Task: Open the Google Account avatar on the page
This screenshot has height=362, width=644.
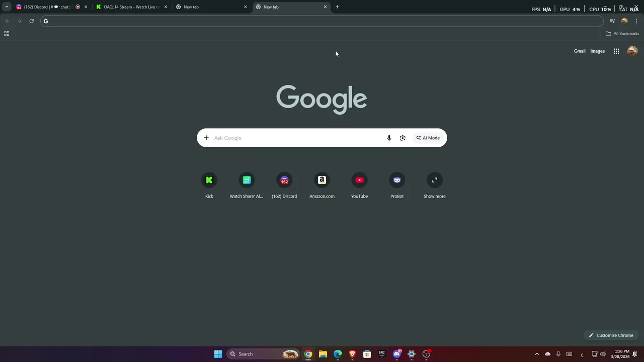Action: 632,51
